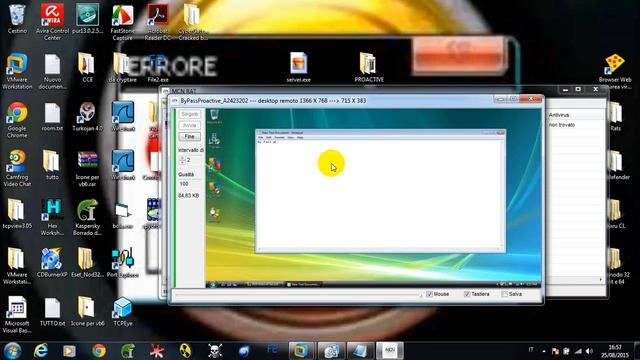640x360 pixels.
Task: Open Chrome from the taskbar
Action: coord(98,351)
